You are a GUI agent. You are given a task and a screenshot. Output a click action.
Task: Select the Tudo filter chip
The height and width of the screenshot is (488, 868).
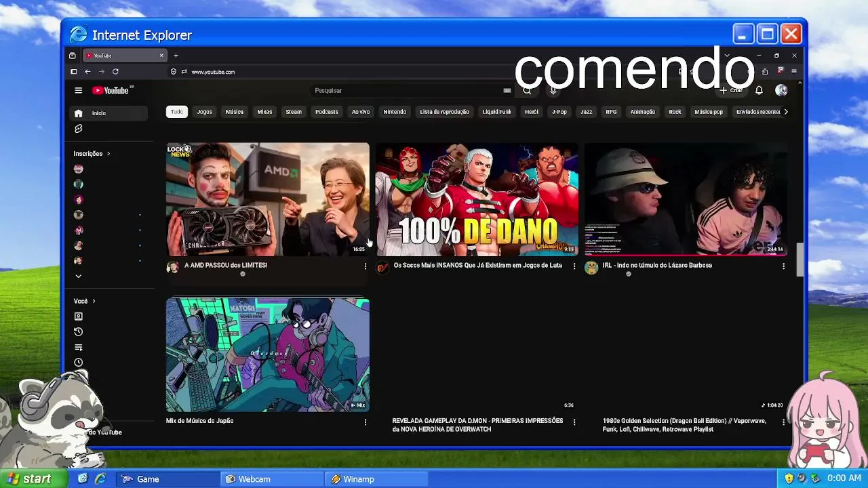coord(177,112)
